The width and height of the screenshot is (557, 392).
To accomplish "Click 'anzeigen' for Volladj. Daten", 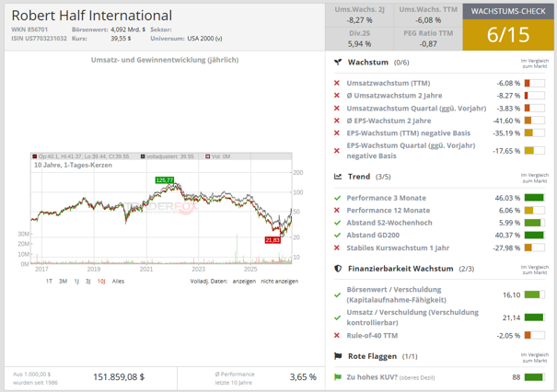I will 244,282.
